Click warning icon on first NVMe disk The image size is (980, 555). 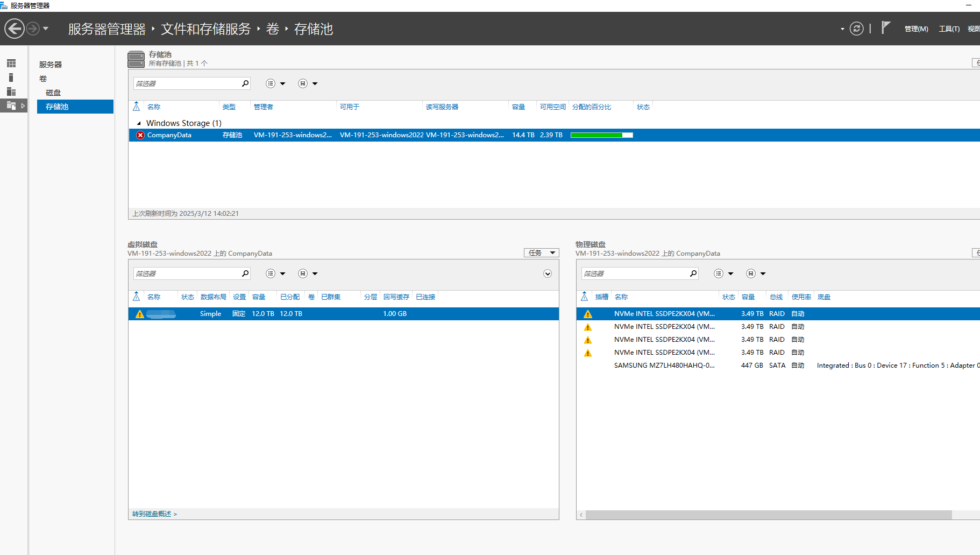[x=588, y=314]
